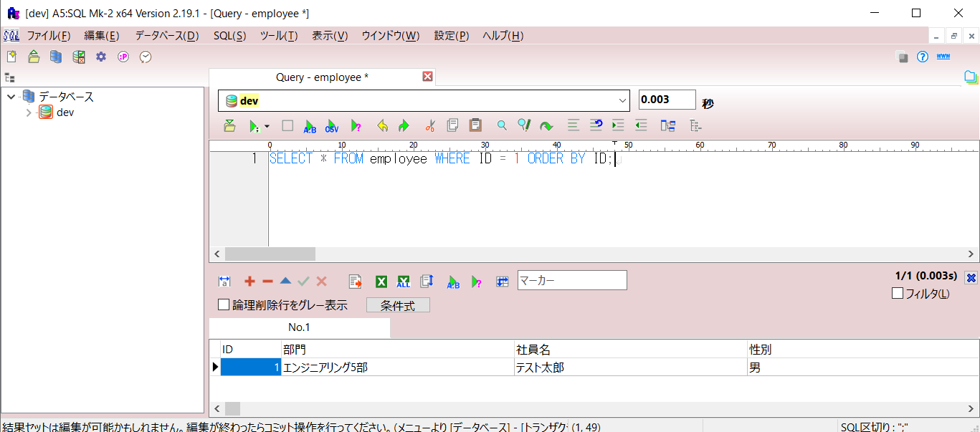The image size is (980, 432).
Task: Expand the dev node in database tree
Action: [x=29, y=112]
